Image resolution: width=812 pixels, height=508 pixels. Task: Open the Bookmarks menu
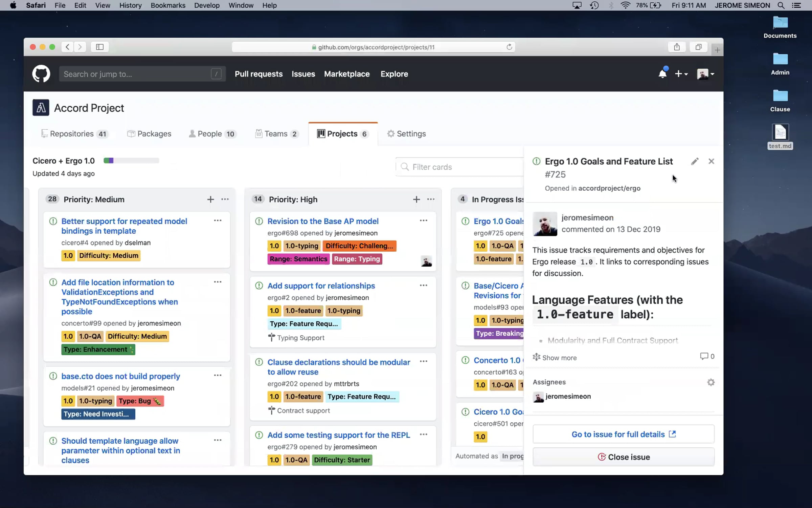click(168, 5)
